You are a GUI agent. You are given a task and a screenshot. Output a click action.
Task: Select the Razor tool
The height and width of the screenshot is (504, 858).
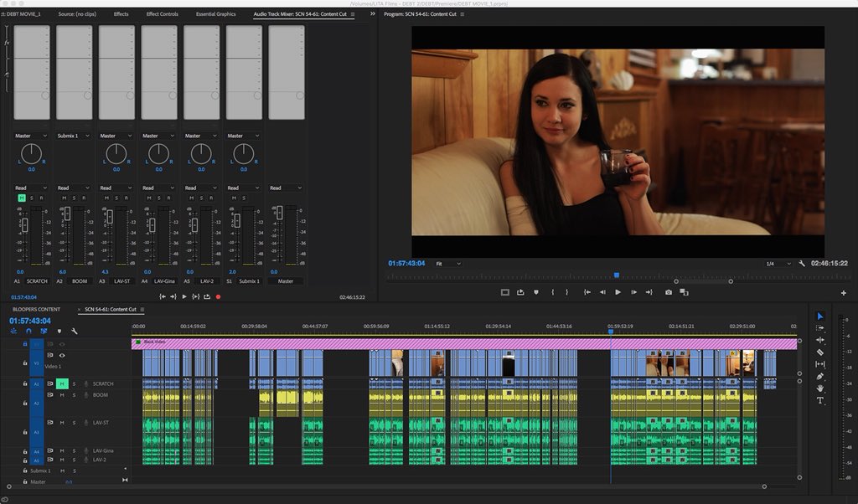point(819,352)
